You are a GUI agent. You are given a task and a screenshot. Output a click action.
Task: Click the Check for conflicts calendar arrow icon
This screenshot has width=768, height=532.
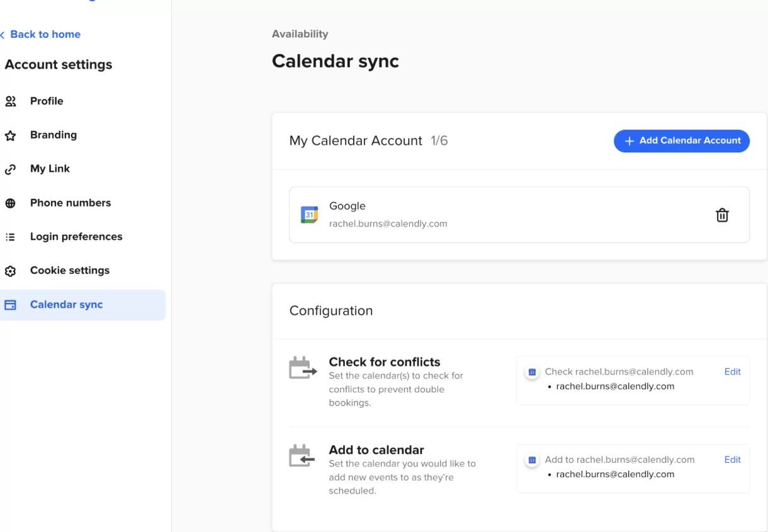[303, 368]
